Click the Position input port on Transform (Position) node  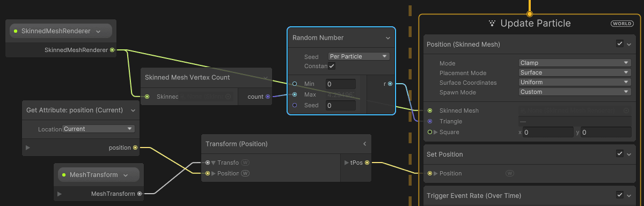(x=208, y=173)
